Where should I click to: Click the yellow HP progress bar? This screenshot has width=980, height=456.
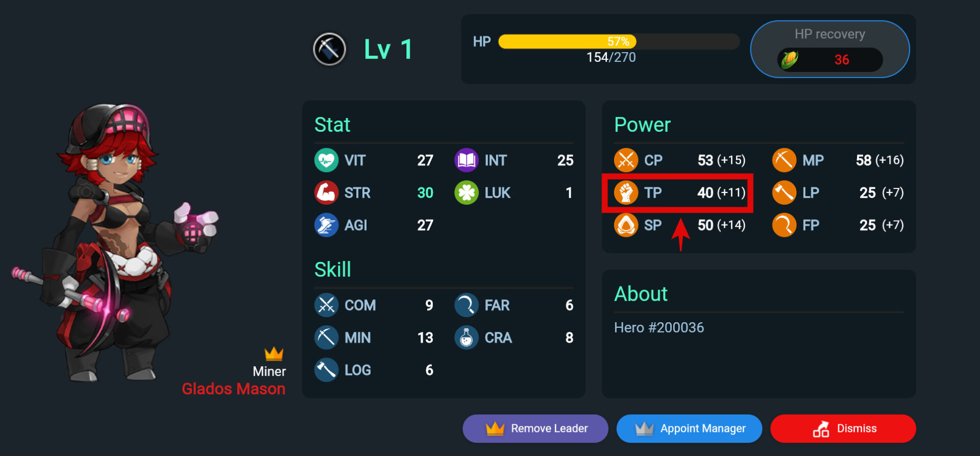619,41
